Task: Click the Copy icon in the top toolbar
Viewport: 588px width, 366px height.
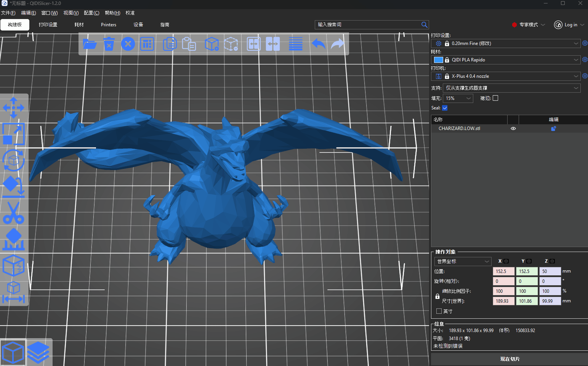Action: click(170, 44)
